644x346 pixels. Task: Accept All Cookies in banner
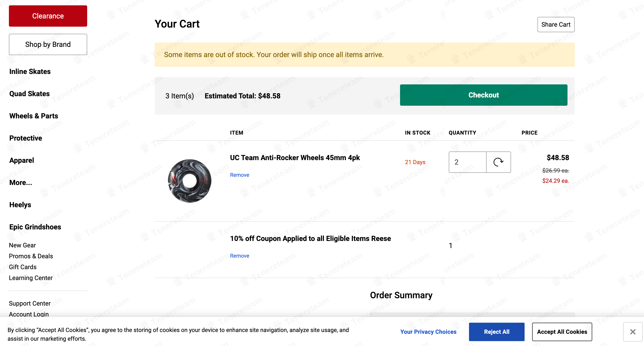click(562, 332)
